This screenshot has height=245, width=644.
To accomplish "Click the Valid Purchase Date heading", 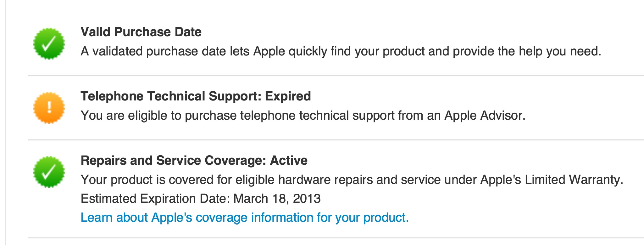I will click(141, 32).
